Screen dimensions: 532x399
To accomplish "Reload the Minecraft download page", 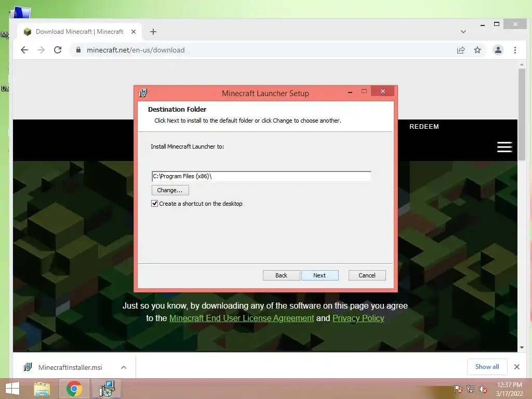I will coord(58,50).
